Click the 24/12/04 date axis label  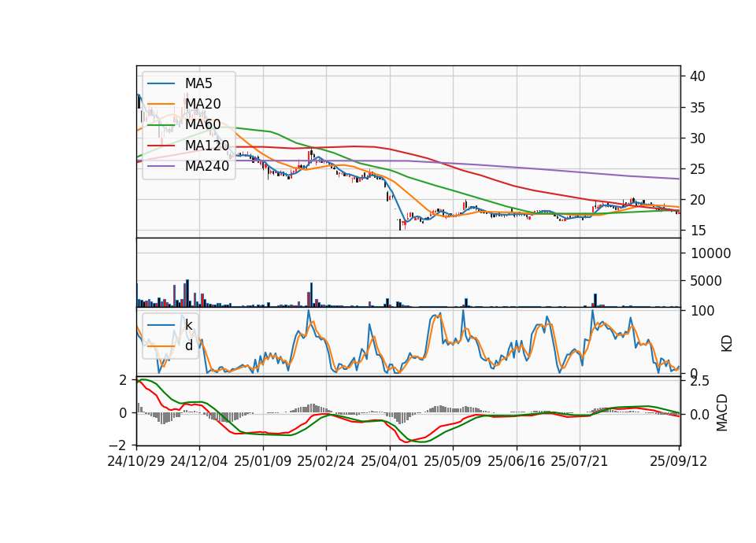(x=199, y=461)
